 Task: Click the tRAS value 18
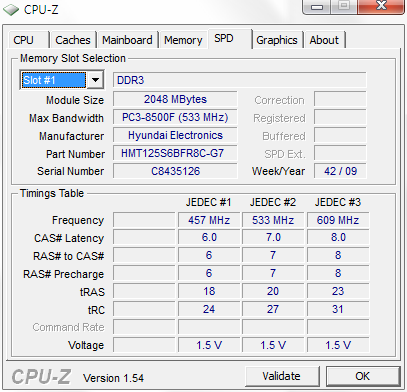[209, 292]
